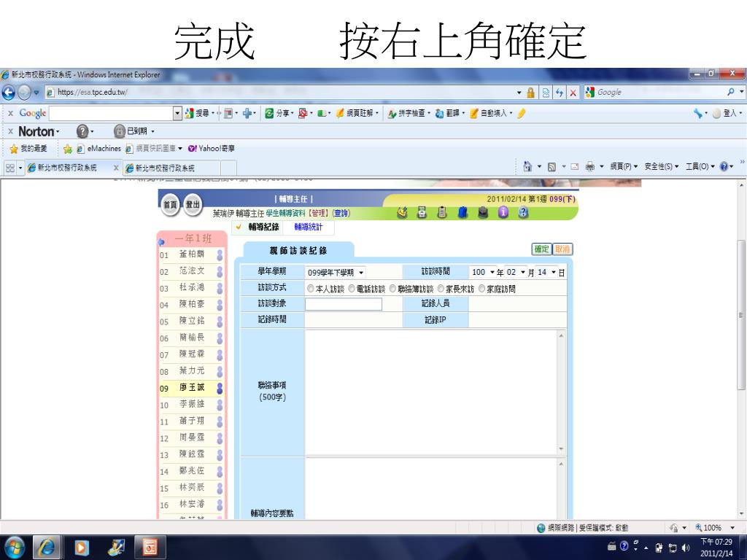This screenshot has height=560, width=747.
Task: Click the 查詢 link
Action: point(340,214)
